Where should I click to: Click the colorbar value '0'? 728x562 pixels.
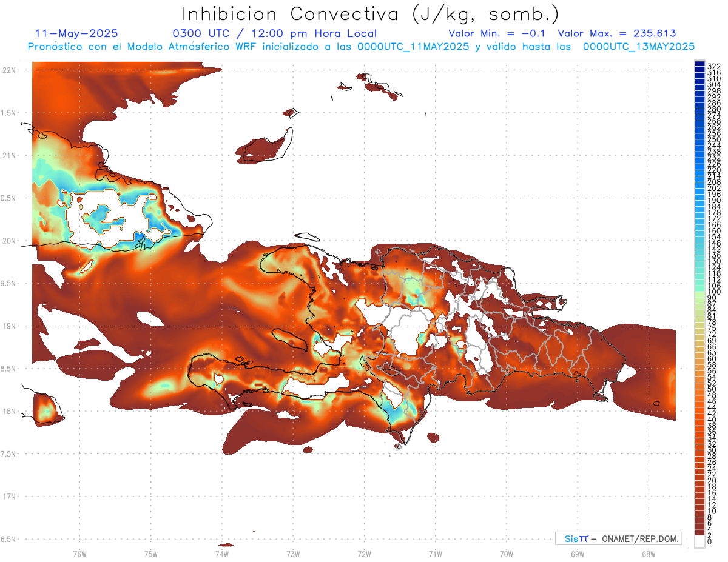point(710,541)
